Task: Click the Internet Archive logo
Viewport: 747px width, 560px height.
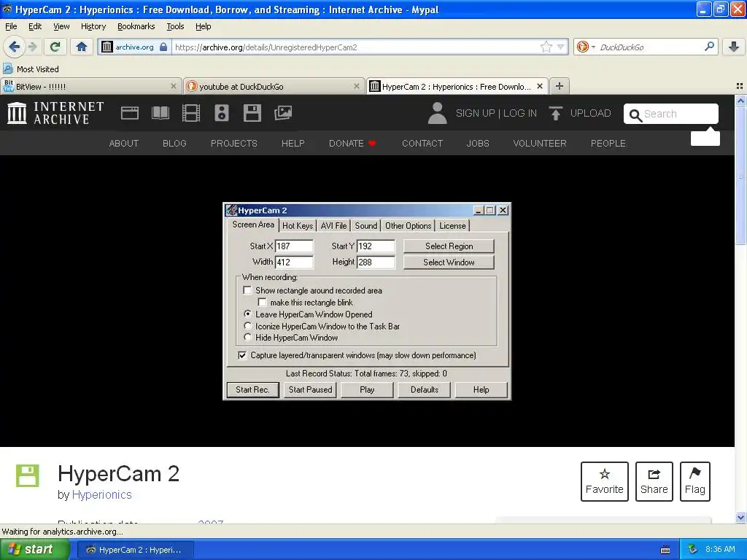Action: pos(55,113)
